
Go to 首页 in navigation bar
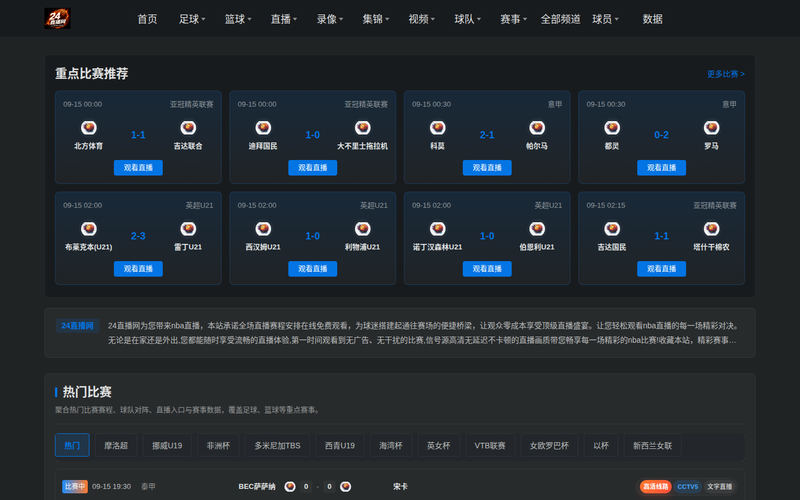[147, 19]
